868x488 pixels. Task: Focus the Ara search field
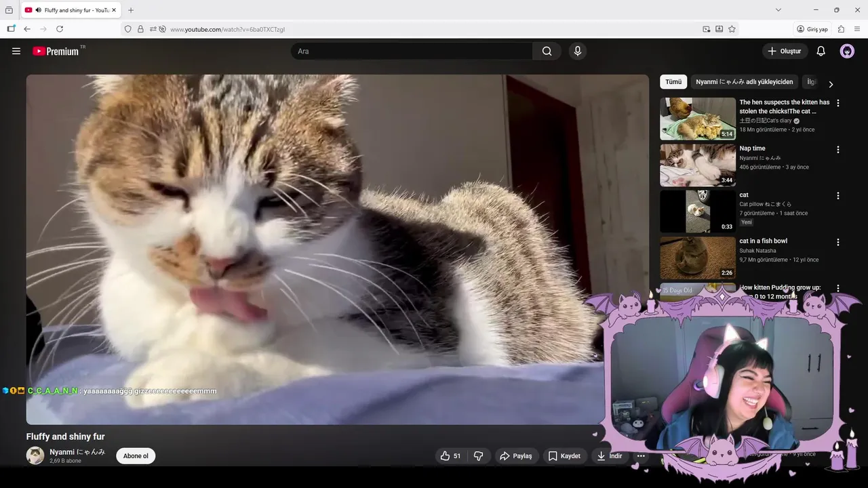412,51
